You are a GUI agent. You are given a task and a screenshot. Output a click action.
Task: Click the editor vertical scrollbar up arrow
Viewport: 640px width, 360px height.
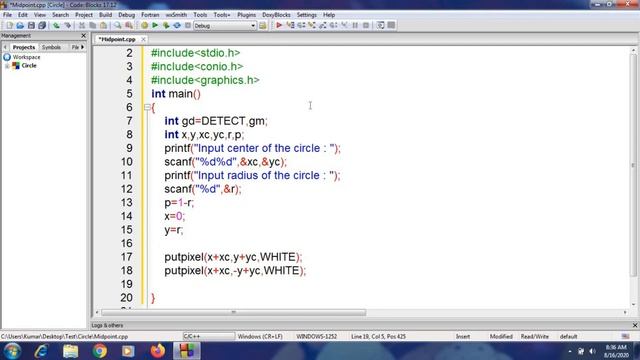tap(633, 51)
